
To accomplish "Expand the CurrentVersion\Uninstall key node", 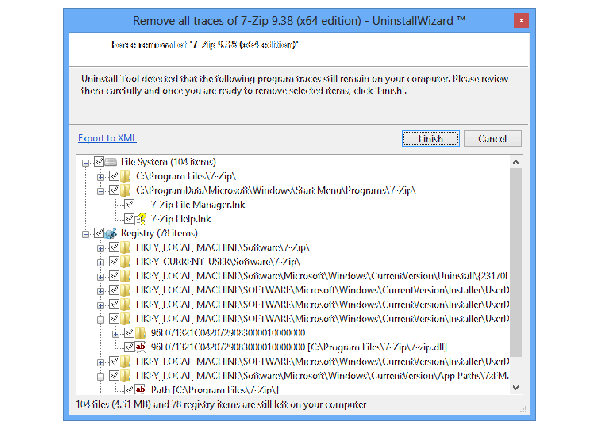I will [100, 277].
